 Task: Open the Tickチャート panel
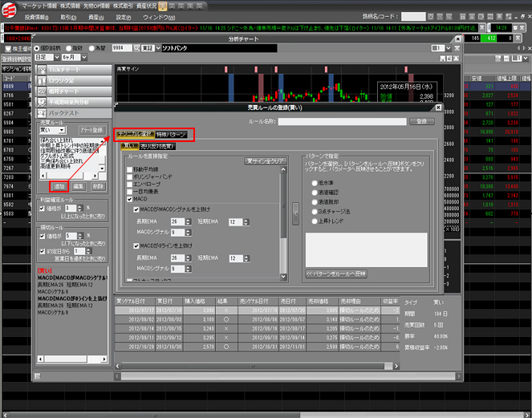[74, 70]
